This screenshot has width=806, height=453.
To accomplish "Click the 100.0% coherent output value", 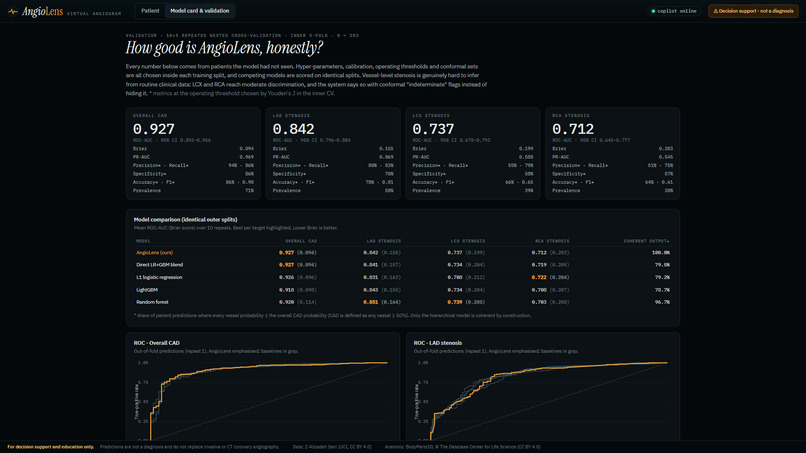I will tap(661, 252).
